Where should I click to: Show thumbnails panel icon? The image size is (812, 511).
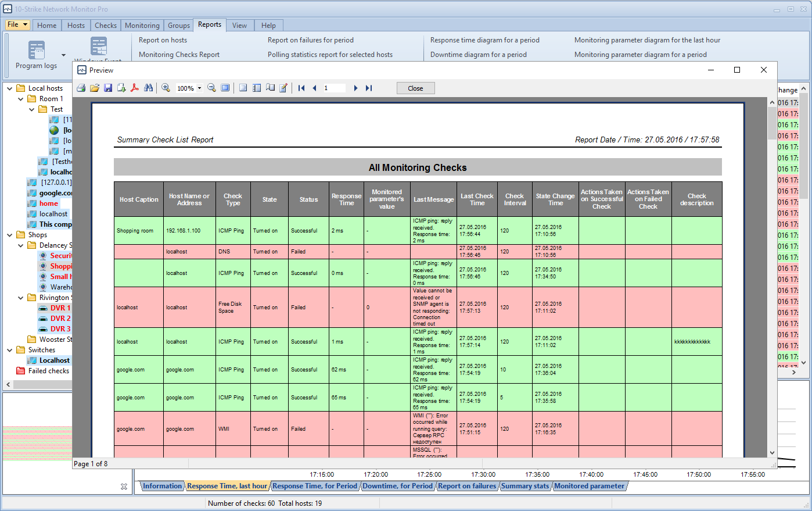(257, 88)
